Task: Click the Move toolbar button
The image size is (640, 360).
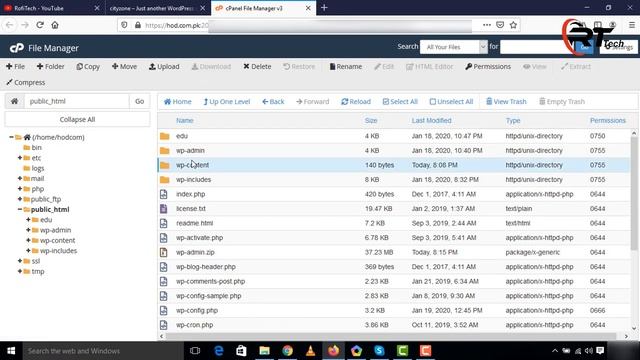Action: pos(124,67)
